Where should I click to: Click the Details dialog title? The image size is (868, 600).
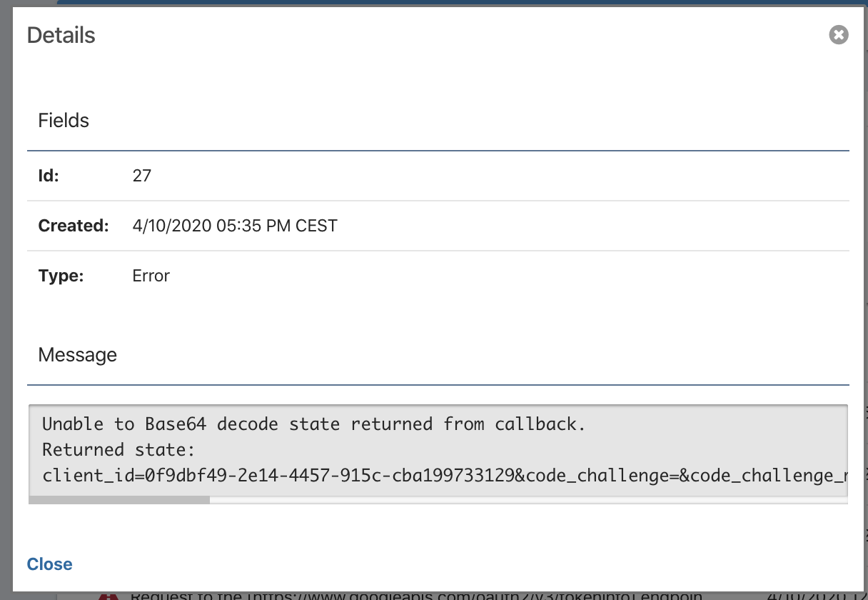click(x=61, y=35)
